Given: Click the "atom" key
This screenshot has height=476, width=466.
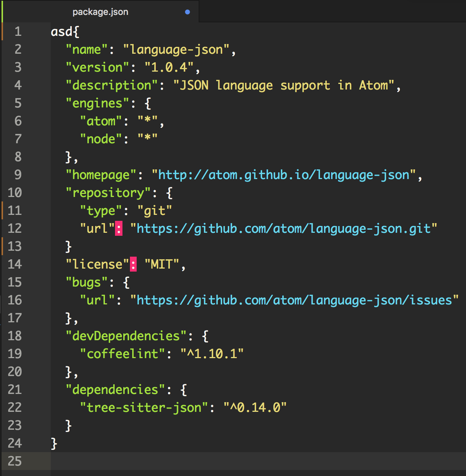Looking at the screenshot, I should 101,121.
